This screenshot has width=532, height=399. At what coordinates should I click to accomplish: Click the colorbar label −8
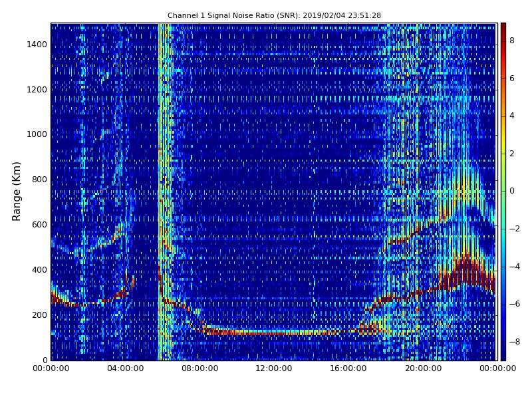coord(515,342)
